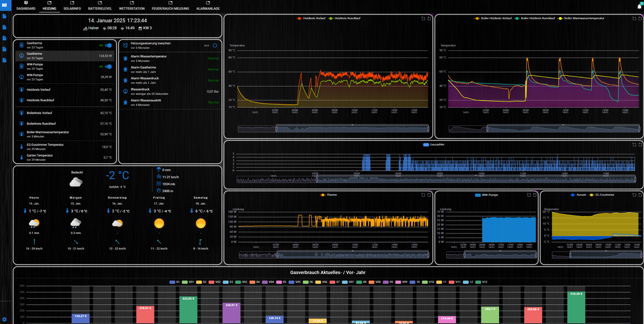Open settings via the sidebar gear icon

tap(5, 320)
